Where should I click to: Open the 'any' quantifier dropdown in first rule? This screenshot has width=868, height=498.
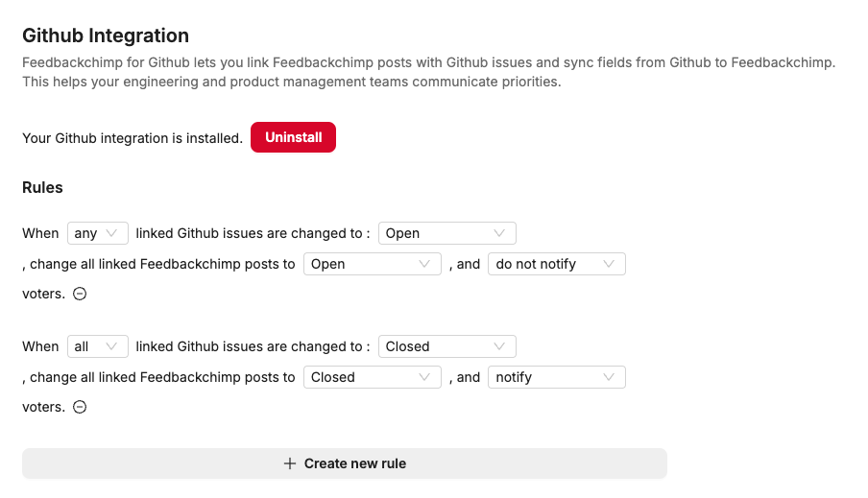pos(97,233)
